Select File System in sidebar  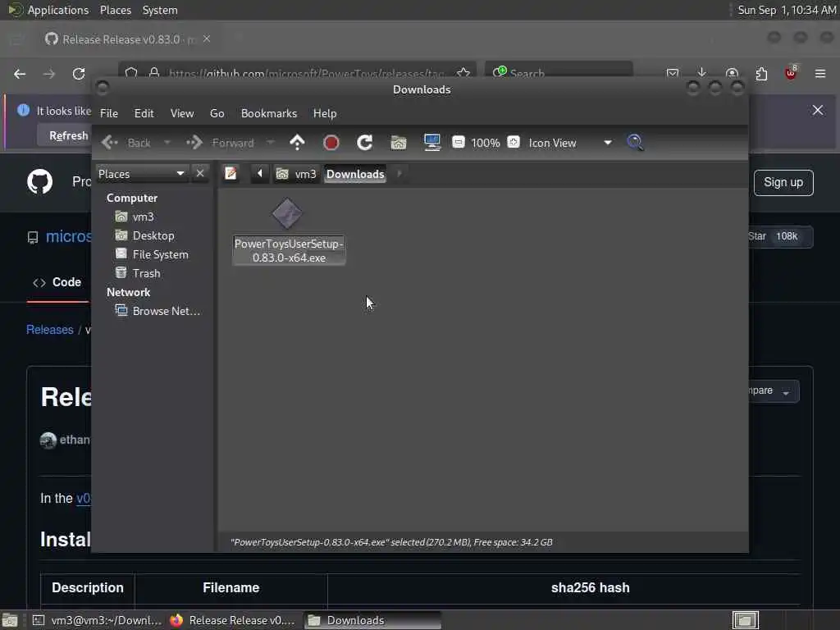click(x=160, y=254)
